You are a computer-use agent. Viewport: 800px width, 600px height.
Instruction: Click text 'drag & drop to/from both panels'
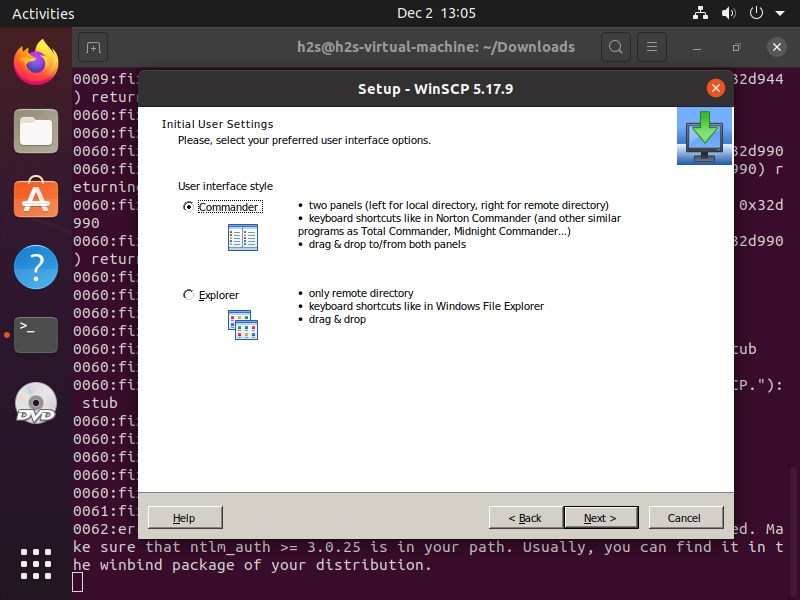387,244
